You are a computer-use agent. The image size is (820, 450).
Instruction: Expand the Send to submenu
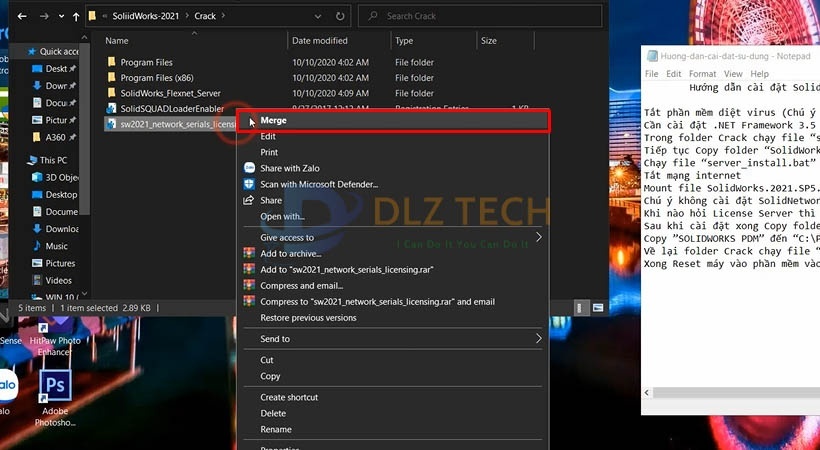click(x=539, y=339)
